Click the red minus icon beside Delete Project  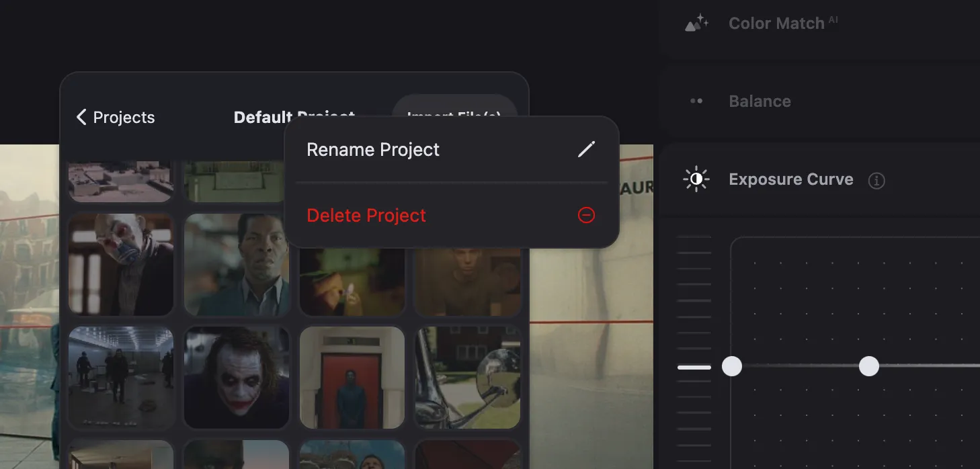pyautogui.click(x=586, y=215)
